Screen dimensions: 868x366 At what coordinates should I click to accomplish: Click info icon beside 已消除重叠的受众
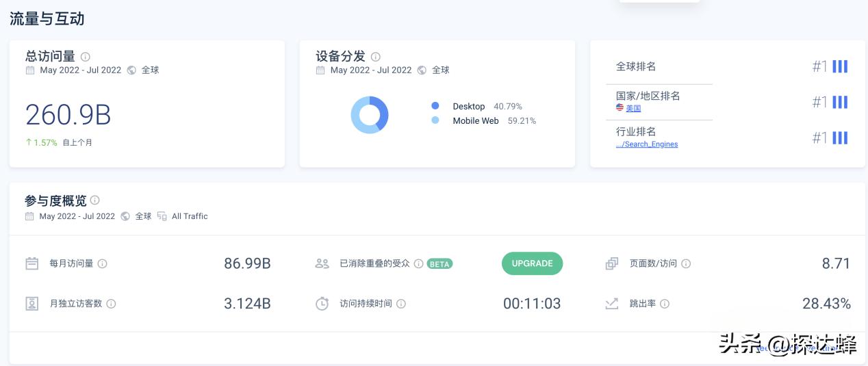pos(418,263)
